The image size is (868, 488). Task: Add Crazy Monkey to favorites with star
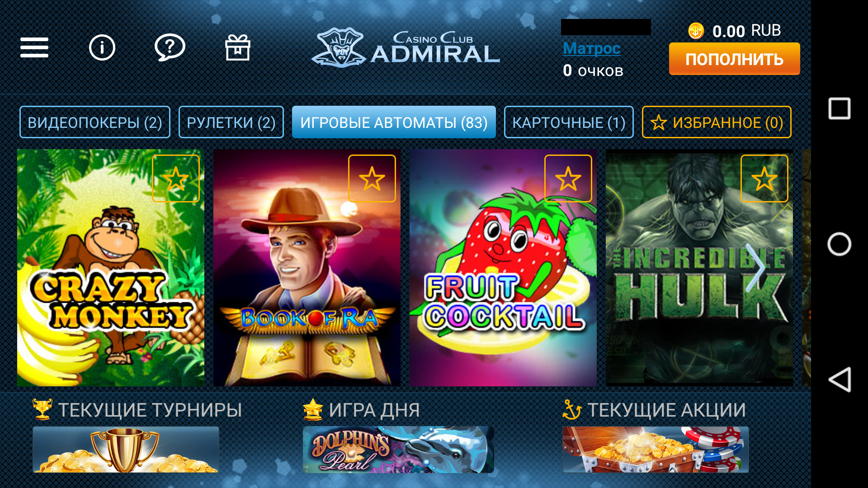176,178
